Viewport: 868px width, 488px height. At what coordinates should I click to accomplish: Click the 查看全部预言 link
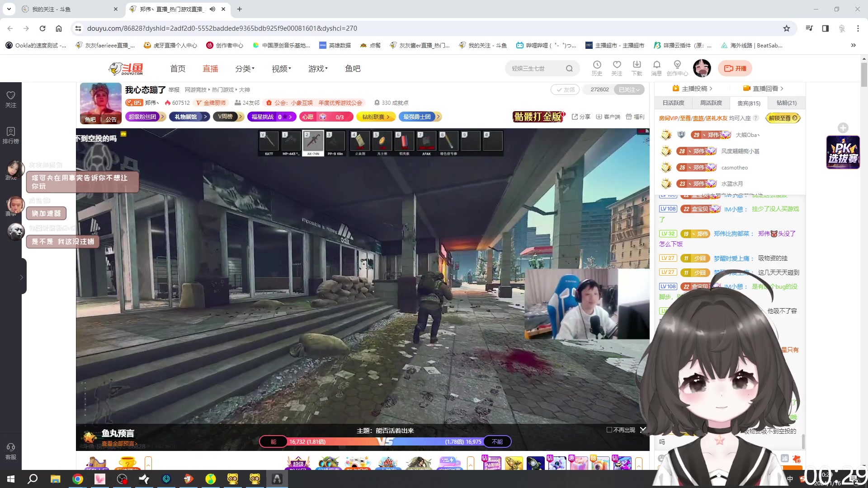pyautogui.click(x=119, y=444)
